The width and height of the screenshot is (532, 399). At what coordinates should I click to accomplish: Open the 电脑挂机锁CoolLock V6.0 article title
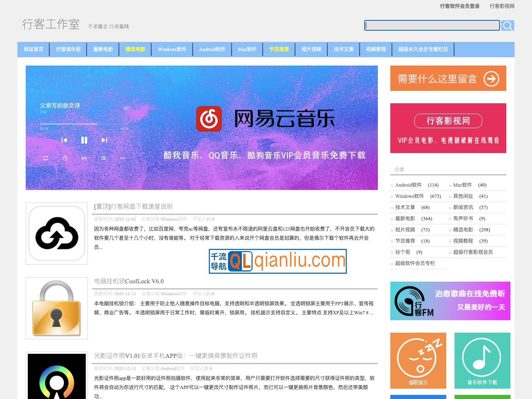[129, 281]
